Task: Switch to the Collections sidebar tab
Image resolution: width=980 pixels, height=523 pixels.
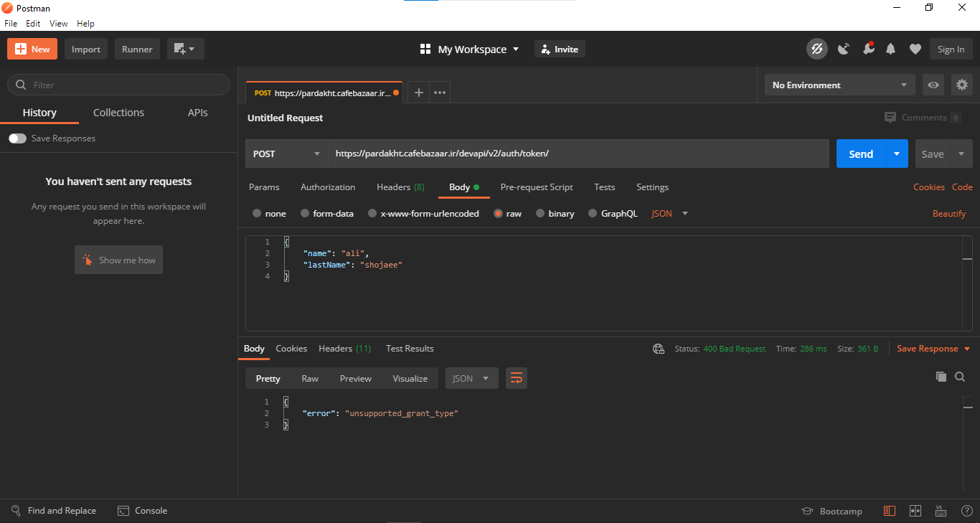Action: [118, 113]
